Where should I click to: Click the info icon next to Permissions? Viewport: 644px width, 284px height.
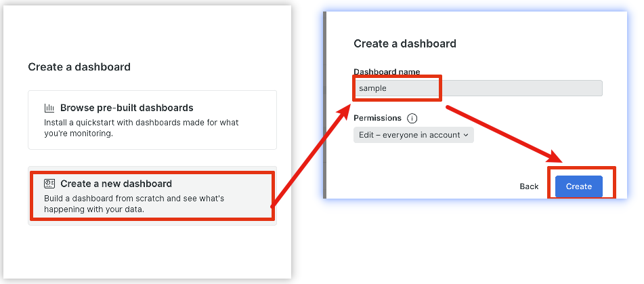[x=412, y=118]
